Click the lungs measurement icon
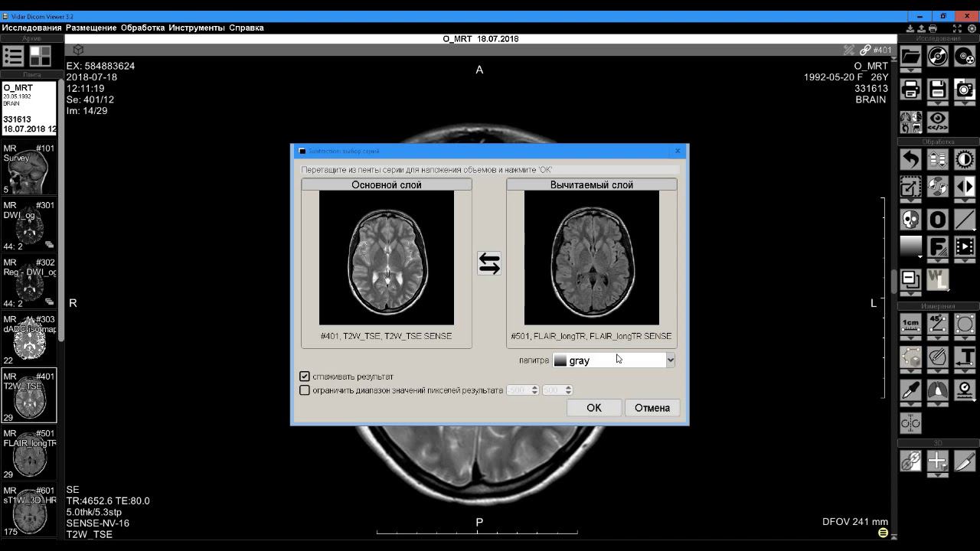The height and width of the screenshot is (551, 980). tap(937, 390)
